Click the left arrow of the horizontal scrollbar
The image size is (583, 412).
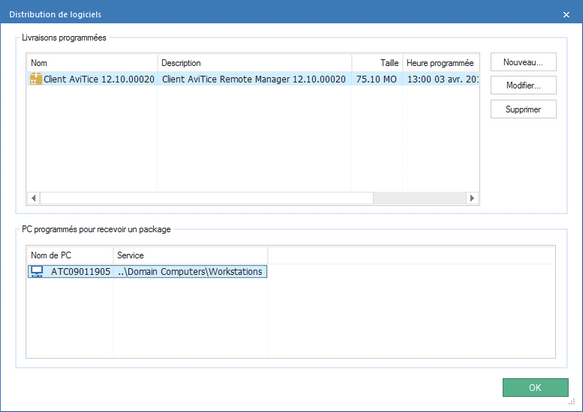coord(33,198)
